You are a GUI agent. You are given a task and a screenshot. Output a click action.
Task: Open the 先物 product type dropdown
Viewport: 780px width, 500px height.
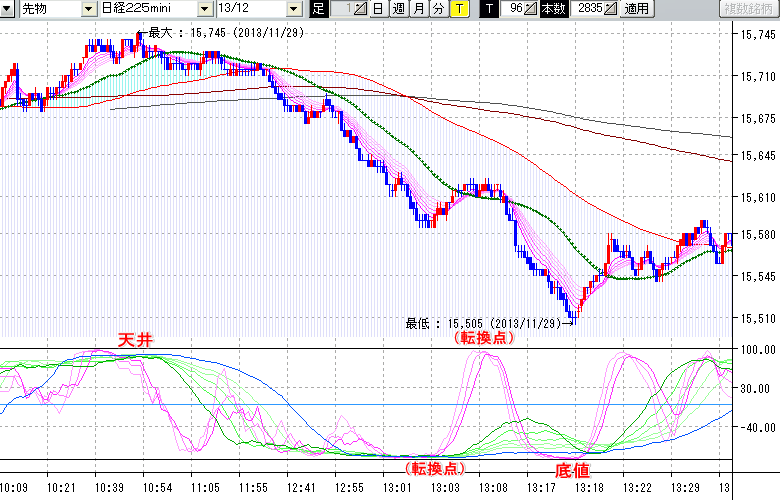click(89, 9)
